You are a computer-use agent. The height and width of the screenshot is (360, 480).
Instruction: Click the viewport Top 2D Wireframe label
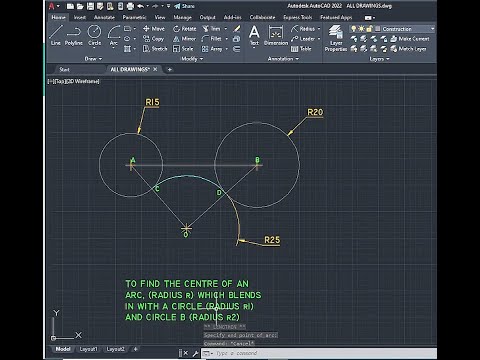tap(74, 81)
